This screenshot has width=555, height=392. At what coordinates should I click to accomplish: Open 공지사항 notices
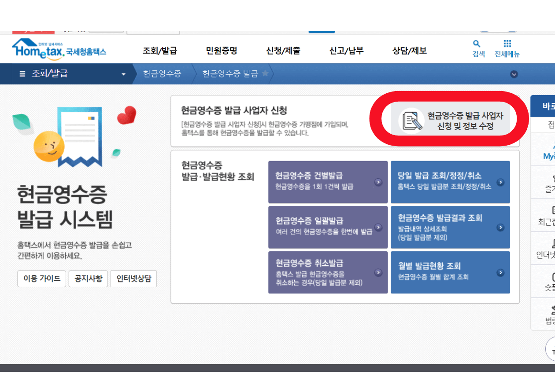point(88,278)
